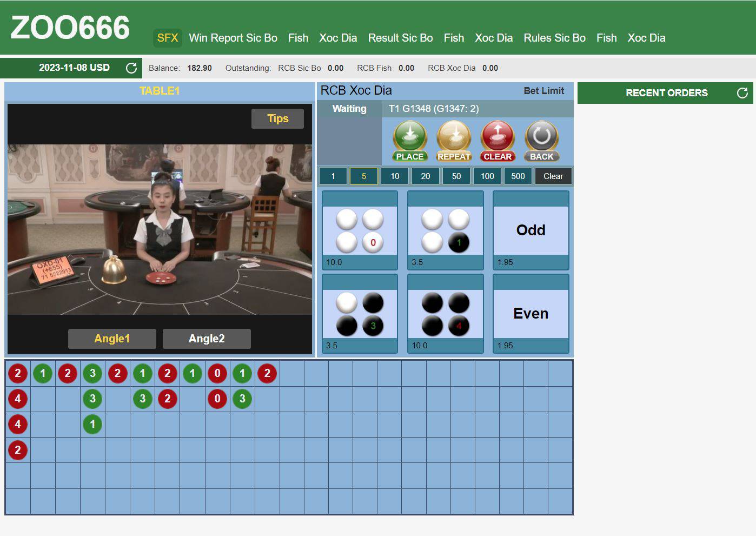
Task: Select the Even bet tile
Action: point(530,314)
